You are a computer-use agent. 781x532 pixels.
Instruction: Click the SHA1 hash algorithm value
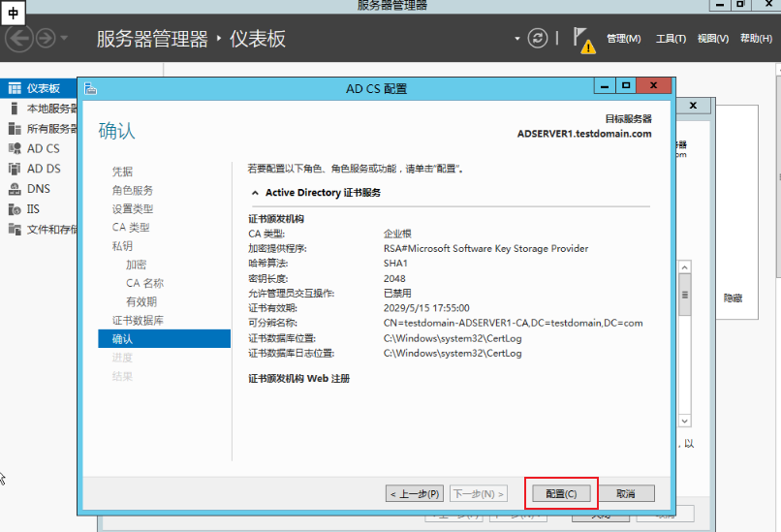pyautogui.click(x=395, y=263)
